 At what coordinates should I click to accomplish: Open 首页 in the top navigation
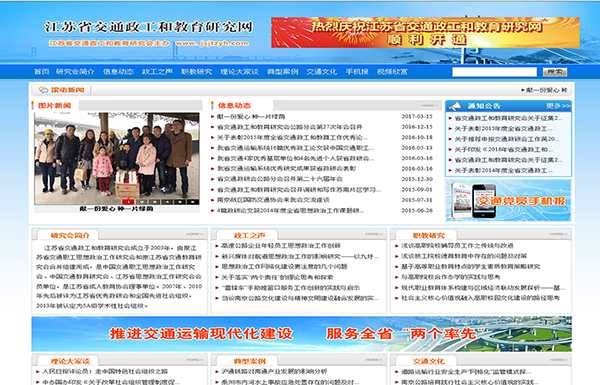click(x=41, y=72)
